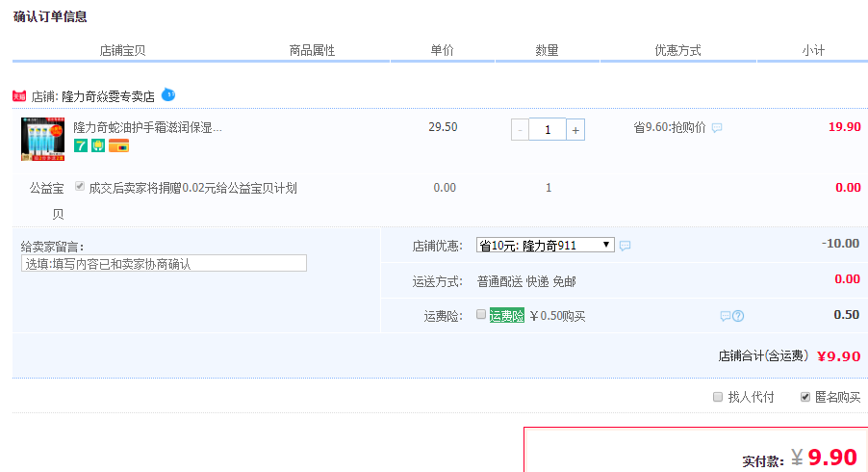Open the comment bubble icon beside 抢购价
Screen dimensions: 868x472
717,128
